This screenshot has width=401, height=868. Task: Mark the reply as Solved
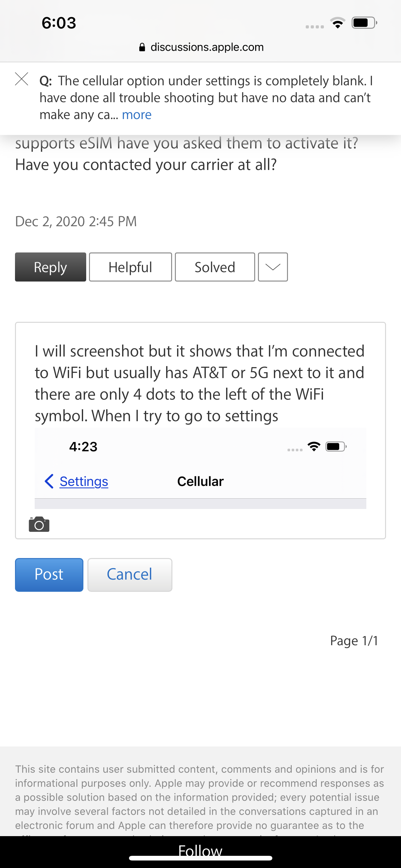215,267
